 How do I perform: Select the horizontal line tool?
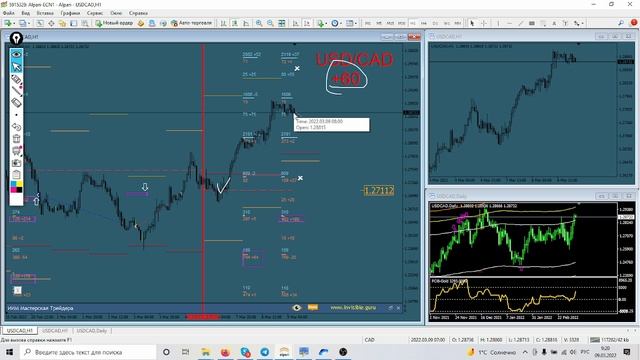(509, 23)
